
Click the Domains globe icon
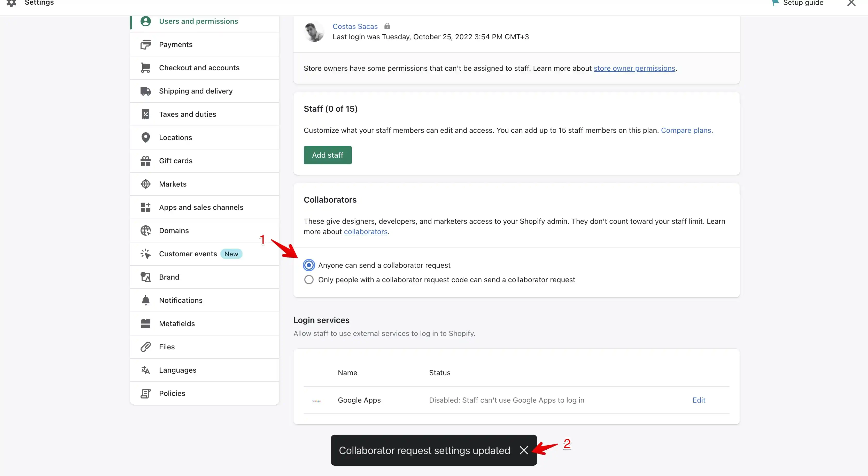[x=145, y=231]
